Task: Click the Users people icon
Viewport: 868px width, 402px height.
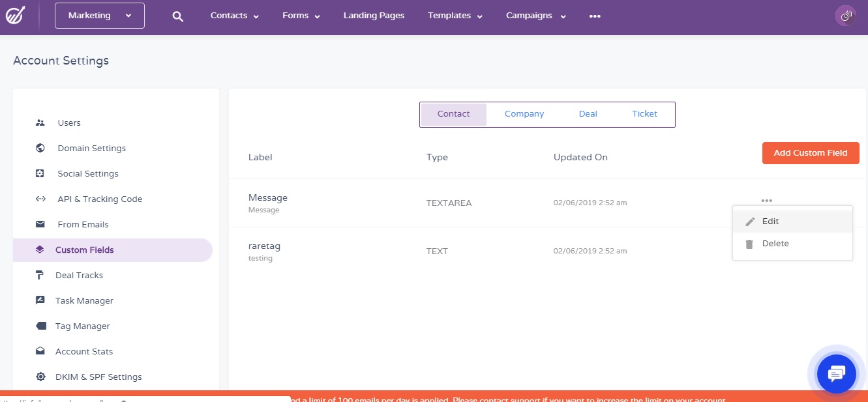Action: tap(40, 122)
